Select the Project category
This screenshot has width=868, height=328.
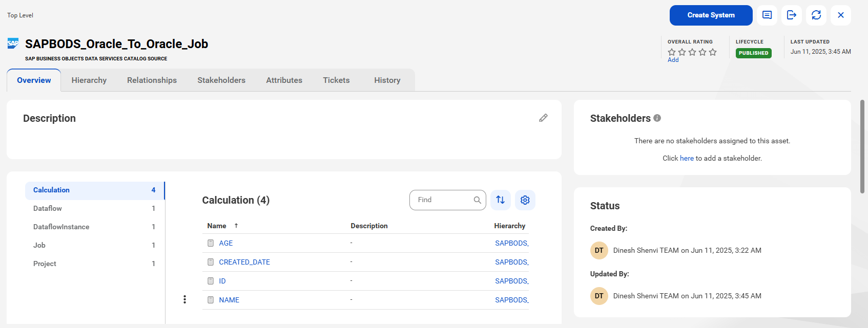click(94, 264)
